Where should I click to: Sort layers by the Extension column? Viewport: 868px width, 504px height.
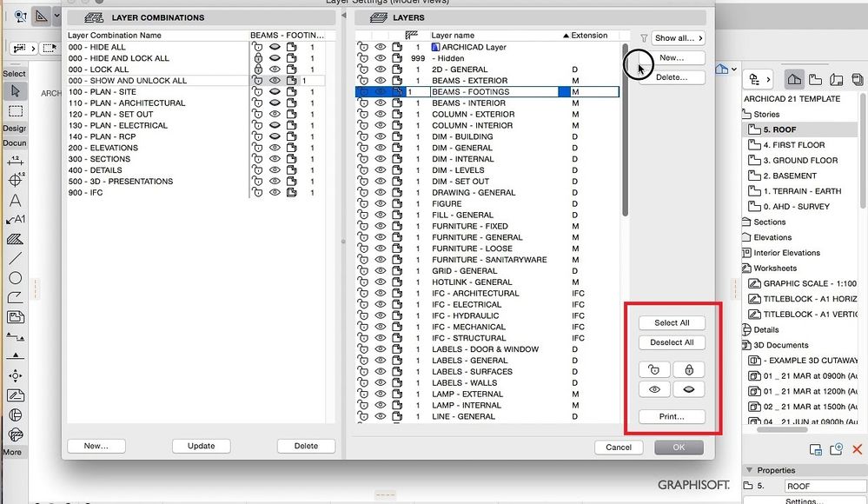coord(589,36)
